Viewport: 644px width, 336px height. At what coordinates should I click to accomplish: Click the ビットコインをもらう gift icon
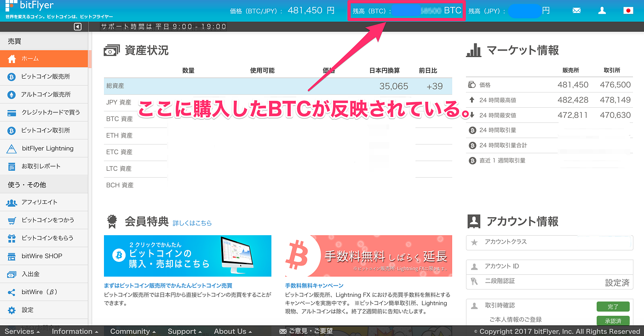(12, 238)
